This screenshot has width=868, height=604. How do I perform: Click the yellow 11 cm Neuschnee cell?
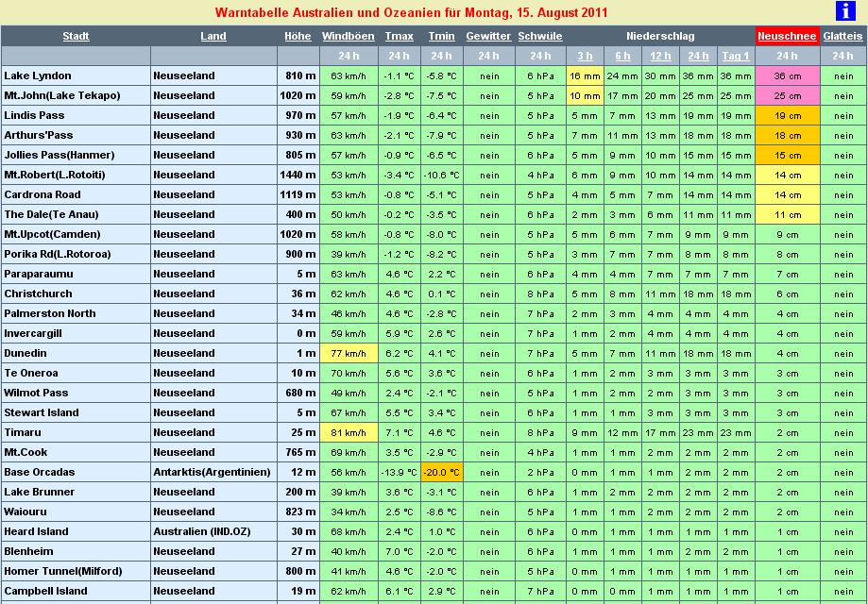pos(788,214)
